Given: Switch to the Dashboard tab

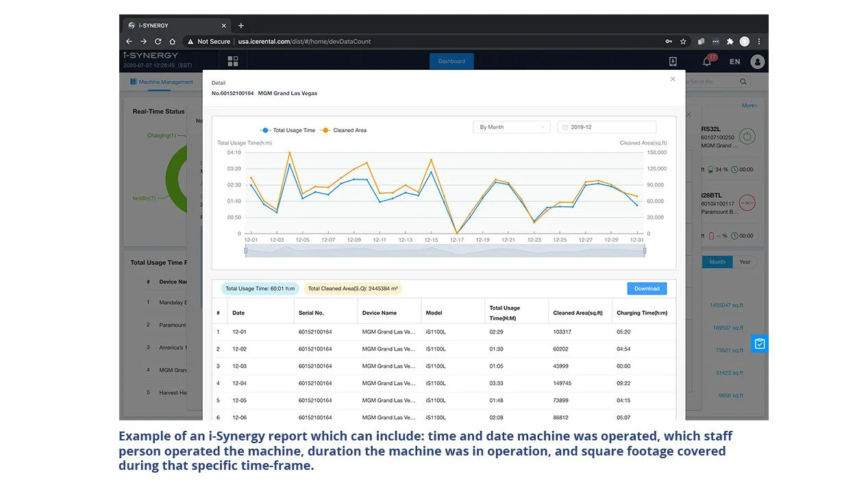Looking at the screenshot, I should (x=451, y=62).
